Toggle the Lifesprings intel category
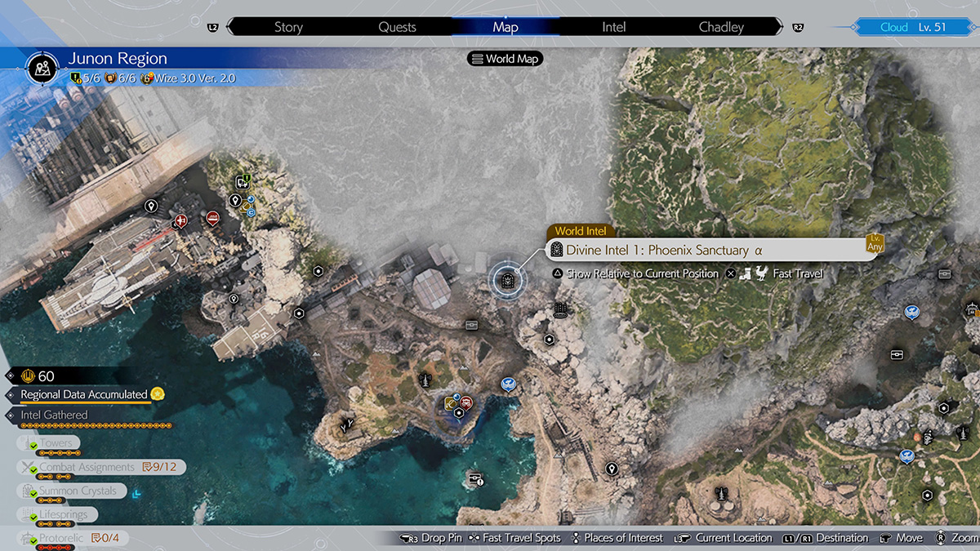The image size is (980, 551). (64, 515)
